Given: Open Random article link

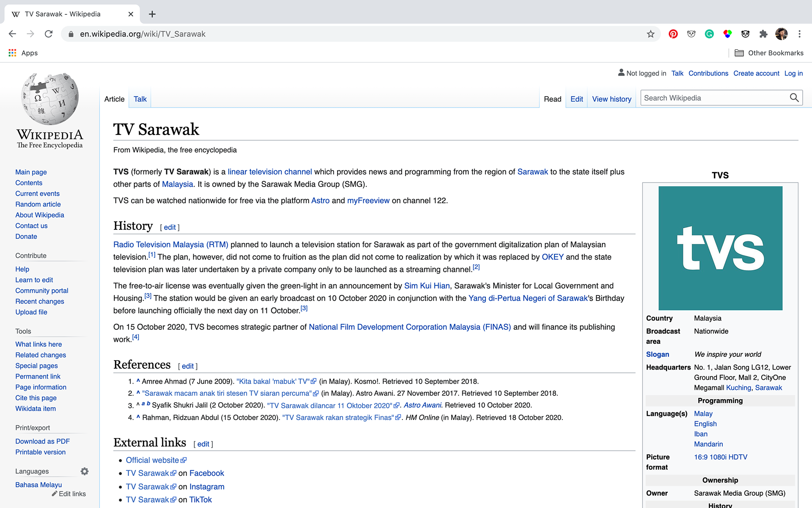Looking at the screenshot, I should click(x=38, y=204).
